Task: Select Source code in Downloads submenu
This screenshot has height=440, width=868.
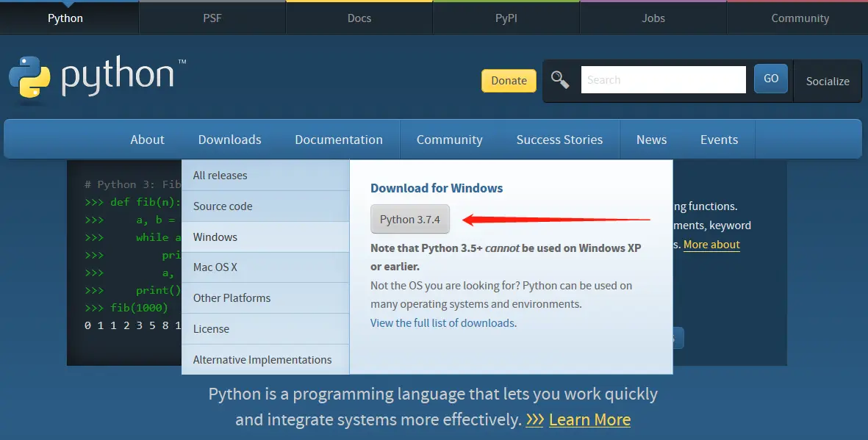Action: [x=265, y=206]
